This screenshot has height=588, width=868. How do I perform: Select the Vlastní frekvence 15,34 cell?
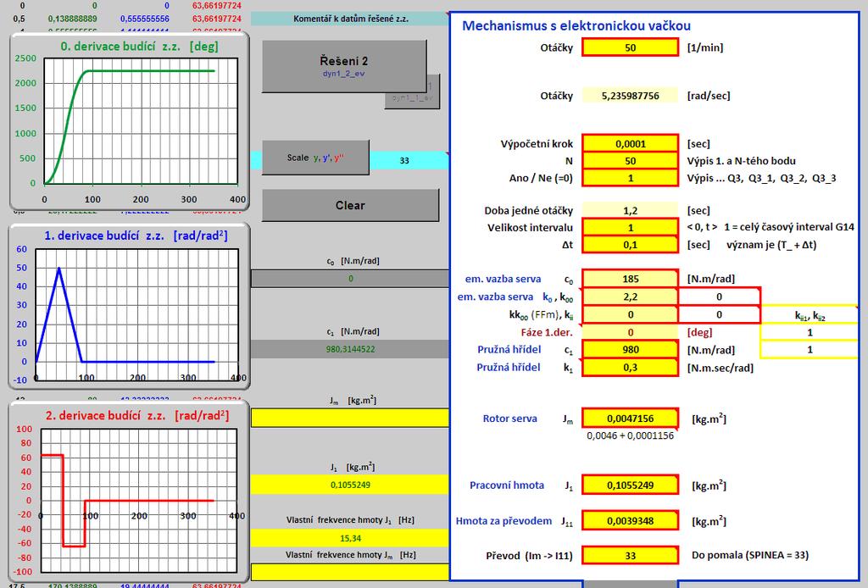[350, 538]
